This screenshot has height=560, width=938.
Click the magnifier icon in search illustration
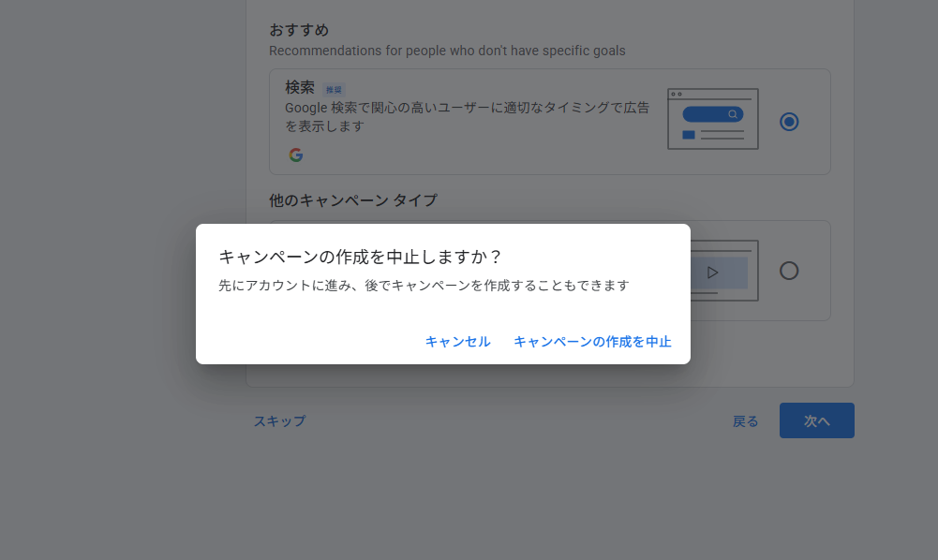733,114
